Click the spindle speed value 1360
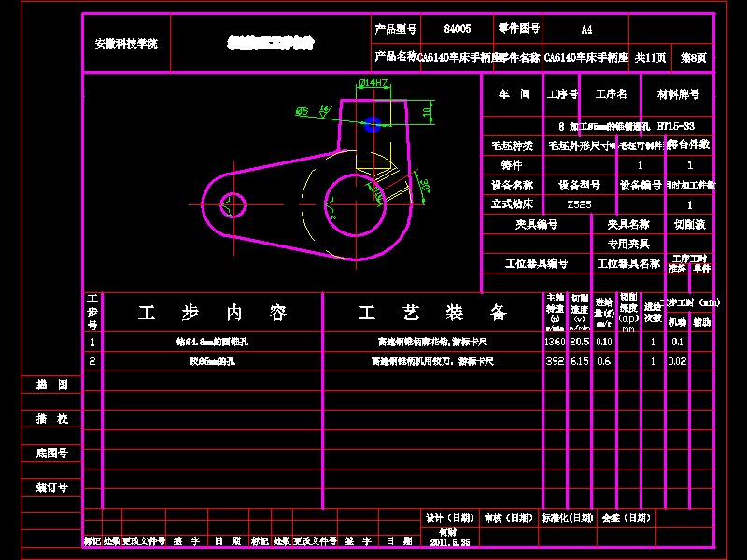747x560 pixels. point(555,342)
